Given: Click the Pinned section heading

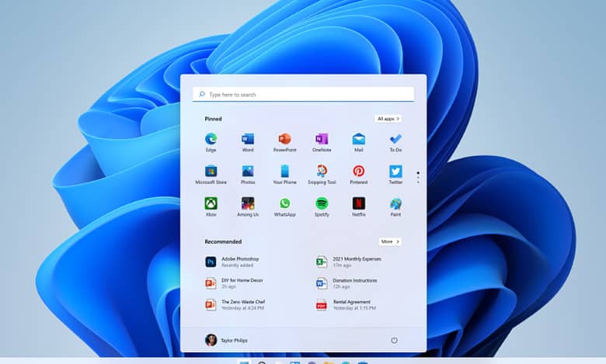Looking at the screenshot, I should (x=214, y=119).
